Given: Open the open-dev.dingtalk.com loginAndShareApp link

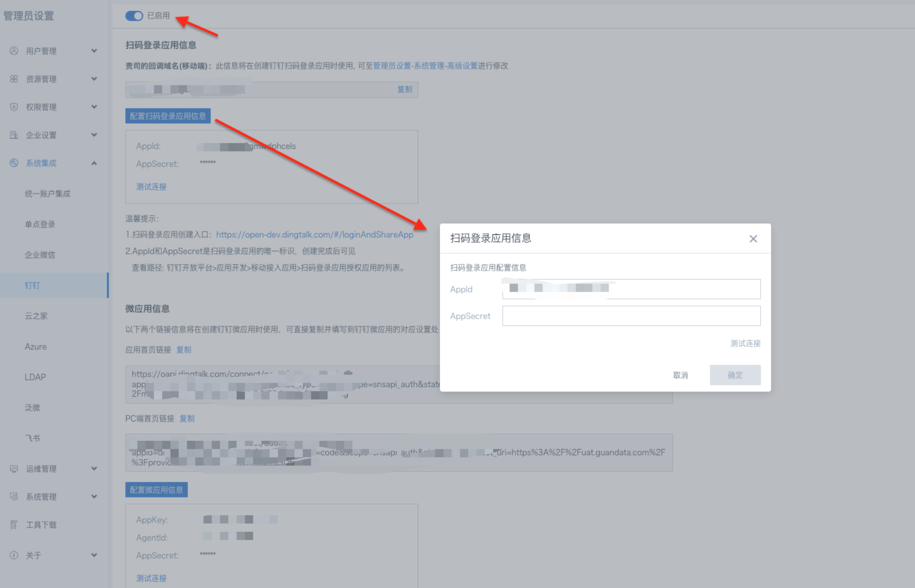Looking at the screenshot, I should [x=315, y=234].
